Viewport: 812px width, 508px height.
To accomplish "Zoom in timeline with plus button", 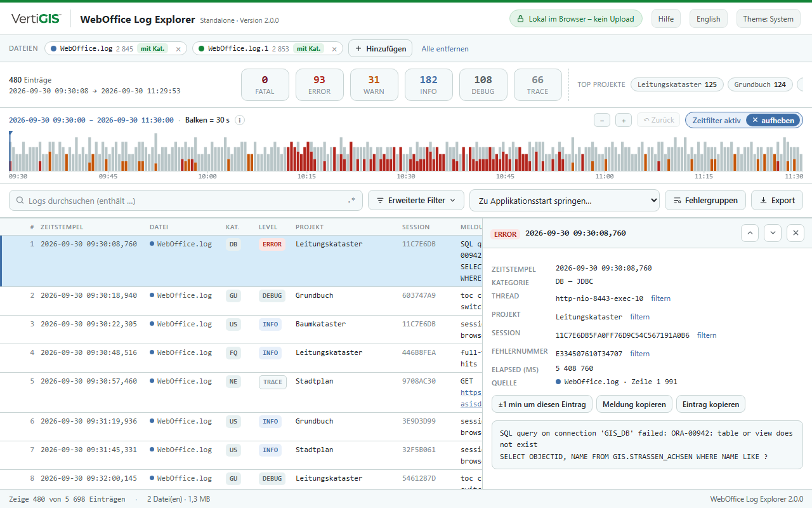I will [x=624, y=120].
